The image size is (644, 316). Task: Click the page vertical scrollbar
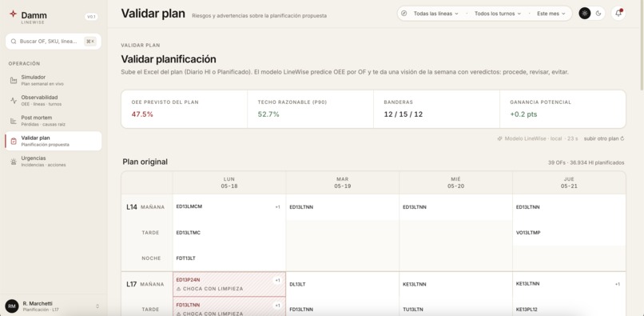click(x=642, y=46)
